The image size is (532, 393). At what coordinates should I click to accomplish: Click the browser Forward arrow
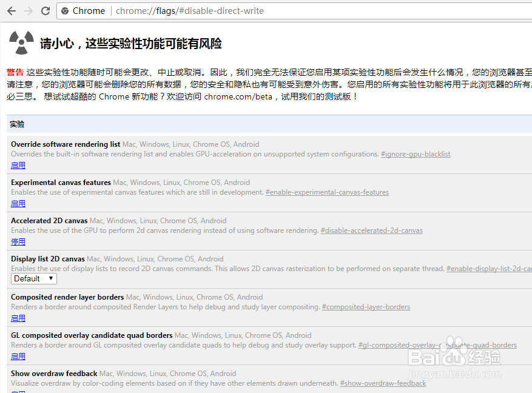point(29,11)
